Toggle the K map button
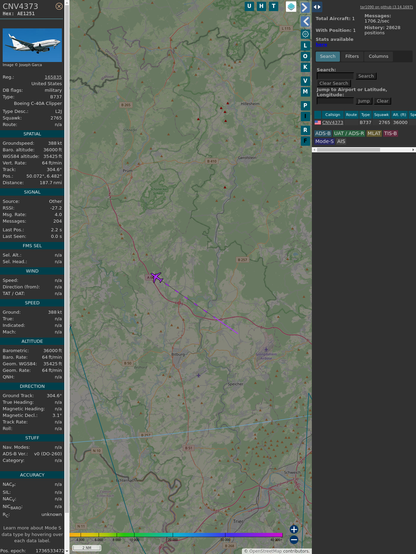 305,67
